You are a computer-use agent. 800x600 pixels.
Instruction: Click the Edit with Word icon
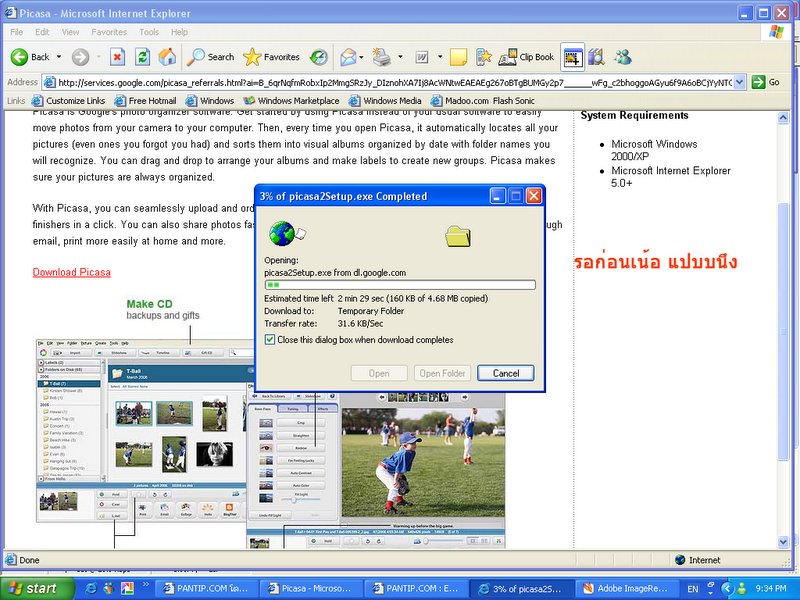422,57
